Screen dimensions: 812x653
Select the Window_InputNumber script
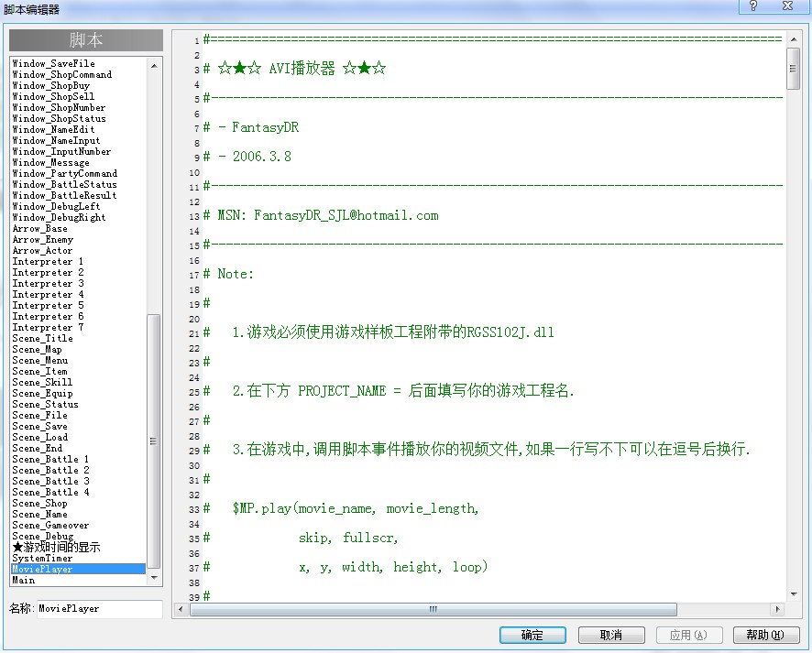click(x=78, y=152)
